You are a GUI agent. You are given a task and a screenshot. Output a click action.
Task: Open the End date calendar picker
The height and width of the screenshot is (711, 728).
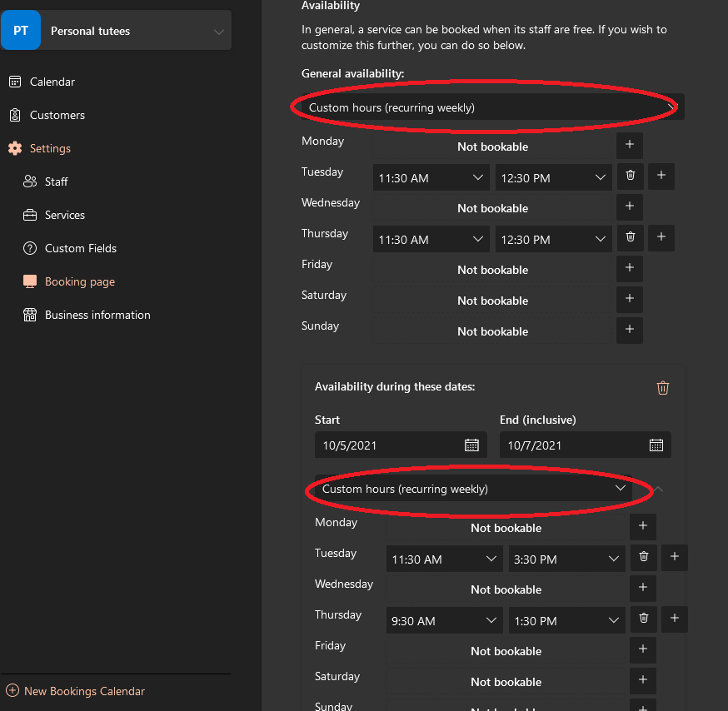(x=656, y=445)
